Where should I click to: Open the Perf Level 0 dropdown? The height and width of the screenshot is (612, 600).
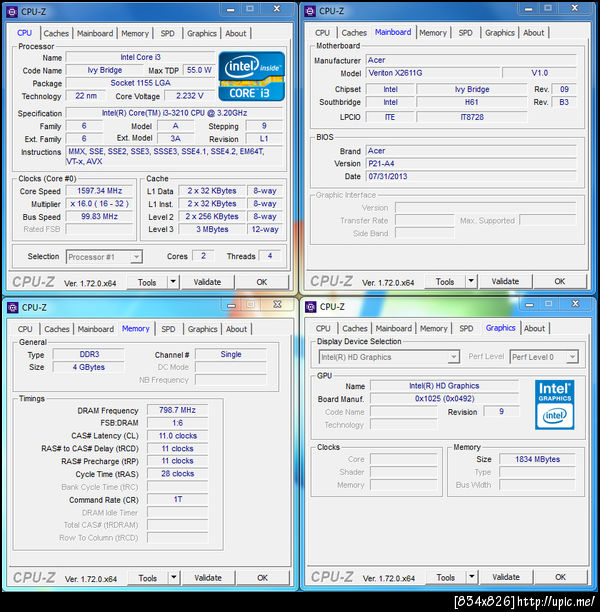[x=544, y=357]
